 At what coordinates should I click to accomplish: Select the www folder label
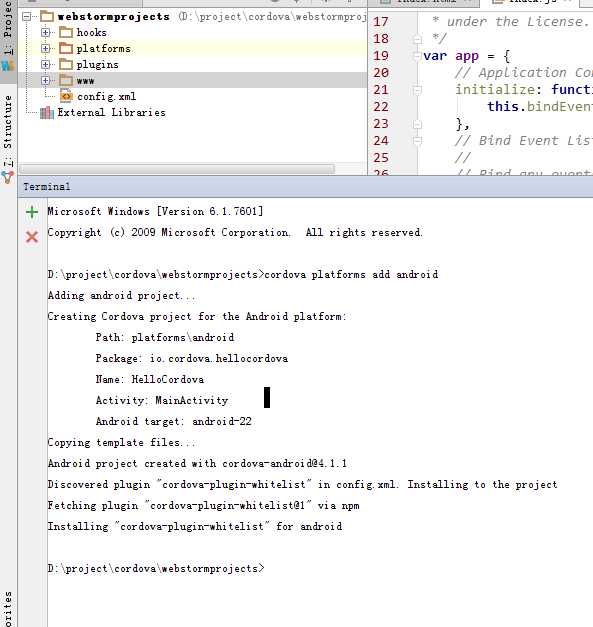point(85,81)
